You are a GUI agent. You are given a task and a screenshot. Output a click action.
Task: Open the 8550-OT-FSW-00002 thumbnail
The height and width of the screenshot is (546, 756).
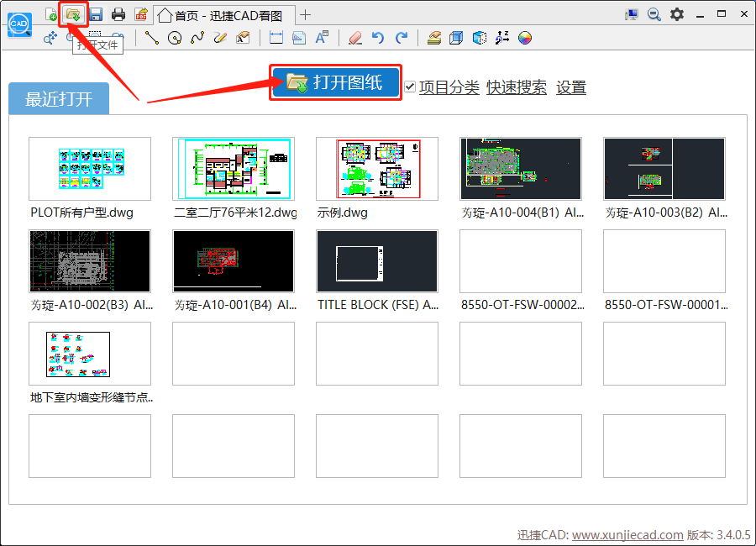pyautogui.click(x=521, y=261)
